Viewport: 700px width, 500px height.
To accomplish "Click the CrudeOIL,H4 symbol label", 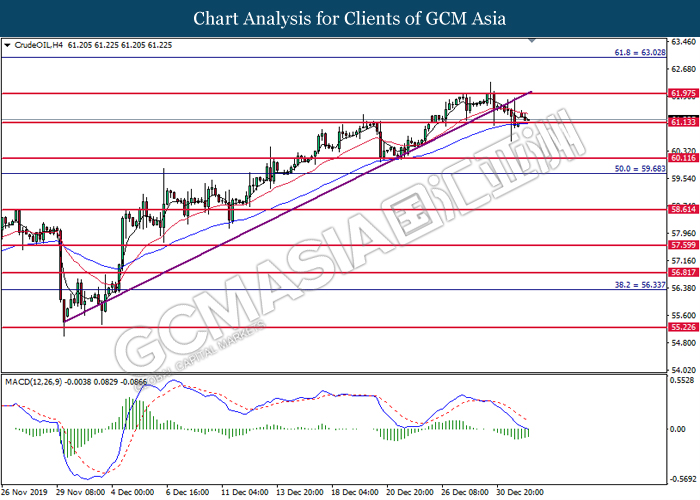I will pyautogui.click(x=40, y=45).
